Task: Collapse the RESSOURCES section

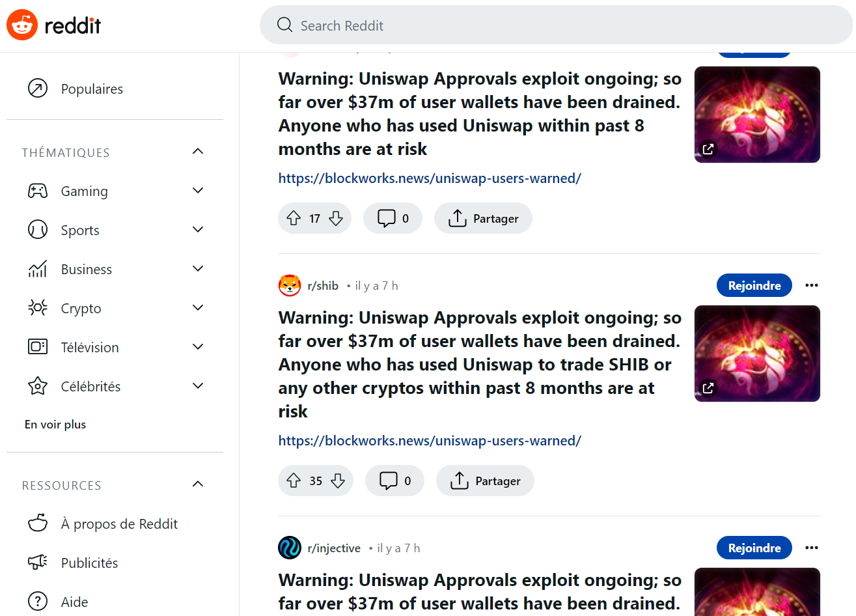Action: click(x=197, y=484)
